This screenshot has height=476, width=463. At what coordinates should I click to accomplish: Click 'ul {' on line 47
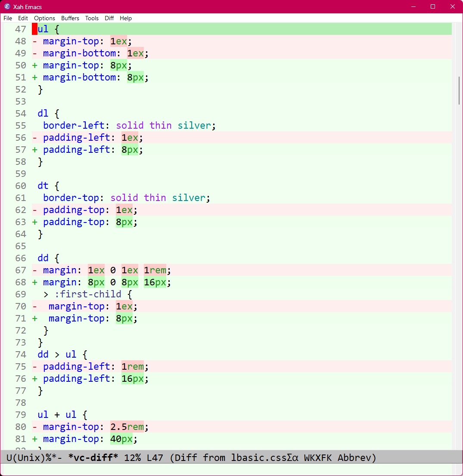[x=48, y=29]
